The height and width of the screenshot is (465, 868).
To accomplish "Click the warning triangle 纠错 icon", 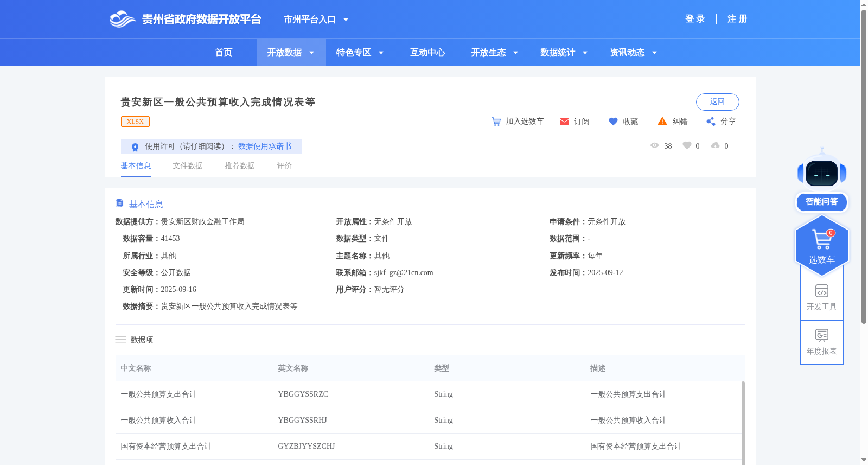I will tap(662, 121).
